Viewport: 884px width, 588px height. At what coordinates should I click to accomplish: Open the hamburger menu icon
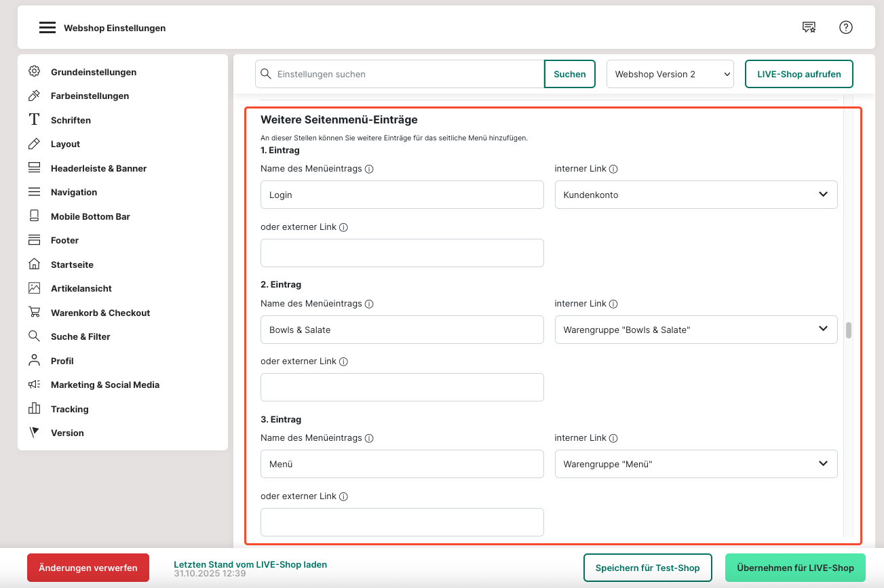(x=47, y=28)
